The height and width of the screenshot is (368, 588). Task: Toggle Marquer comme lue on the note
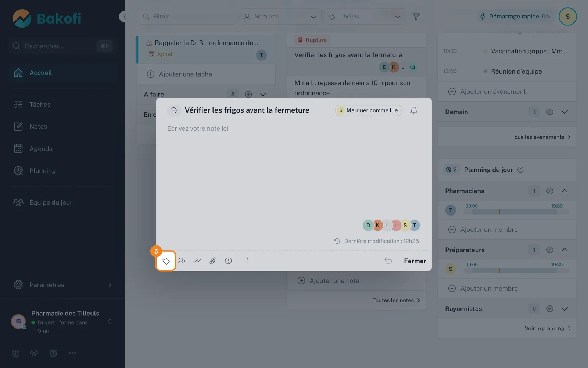click(368, 110)
